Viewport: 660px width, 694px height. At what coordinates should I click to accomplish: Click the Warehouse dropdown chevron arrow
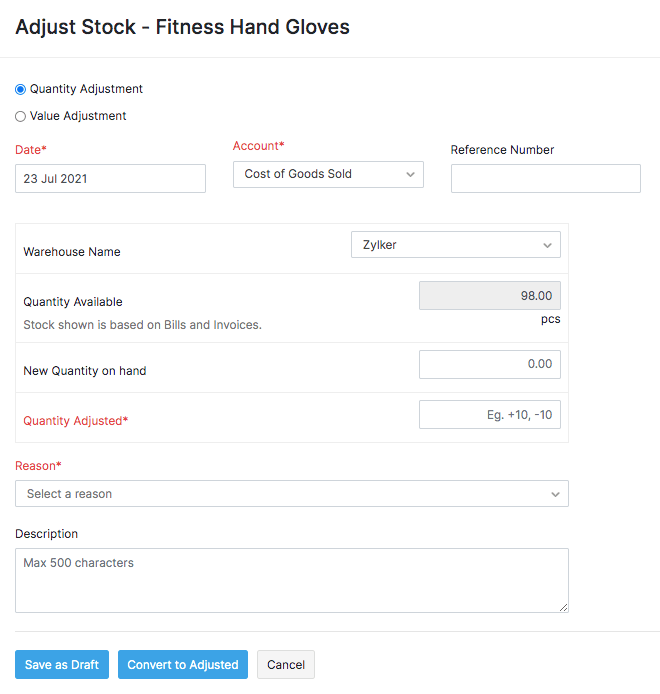click(x=547, y=245)
